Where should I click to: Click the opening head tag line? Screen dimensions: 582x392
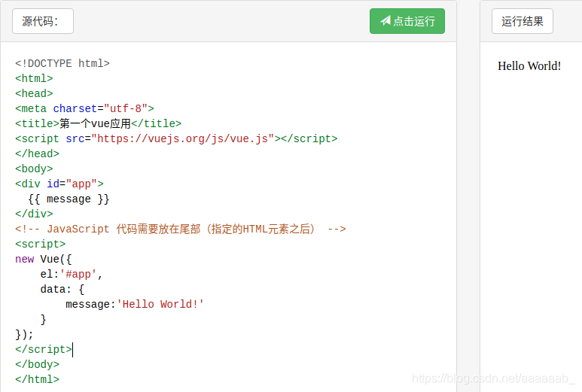point(34,93)
